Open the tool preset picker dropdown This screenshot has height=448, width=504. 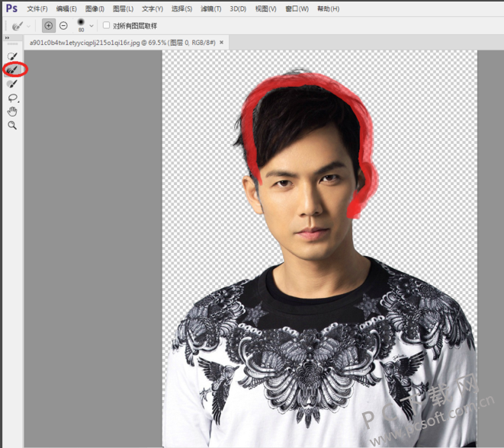pos(18,26)
